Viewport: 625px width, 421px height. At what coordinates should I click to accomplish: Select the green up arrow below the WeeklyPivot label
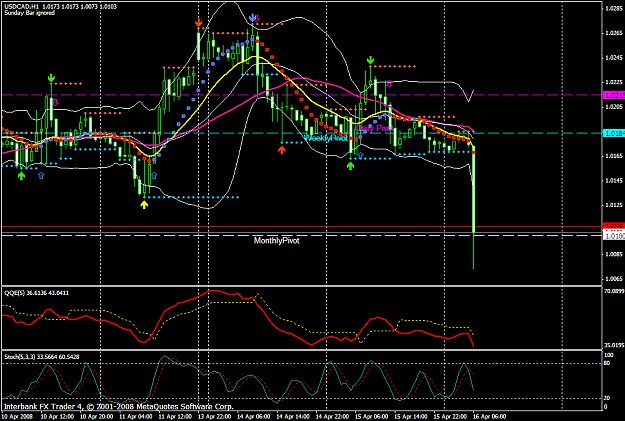pyautogui.click(x=350, y=166)
